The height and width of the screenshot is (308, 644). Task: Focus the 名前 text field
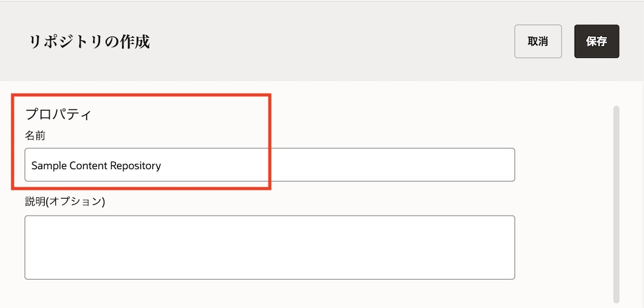(269, 165)
